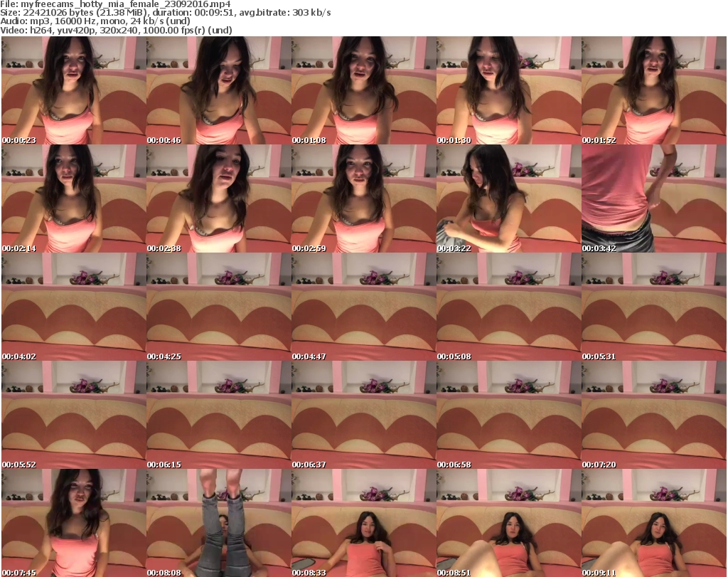Choose the thumbnail timestamped 00:06:58
Image resolution: width=728 pixels, height=577 pixels.
coord(508,415)
